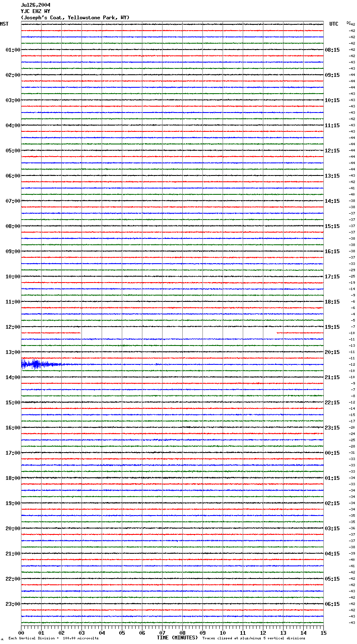Viewport: 357px width, 644px height.
Task: Click the 16:15 UTC time label
Action: pyautogui.click(x=332, y=251)
